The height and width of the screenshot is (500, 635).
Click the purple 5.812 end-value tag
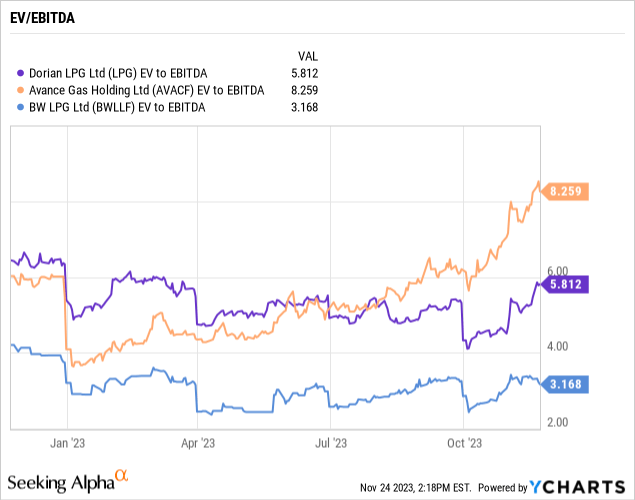pyautogui.click(x=569, y=284)
